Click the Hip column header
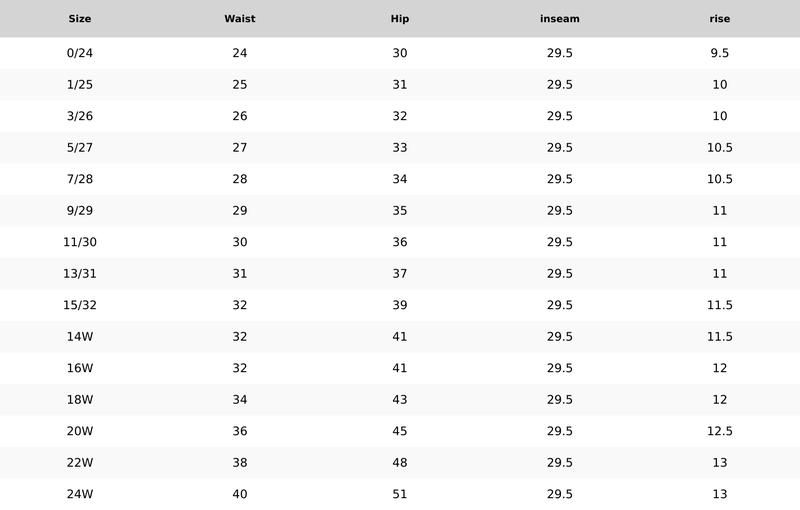This screenshot has height=510, width=800. click(x=399, y=19)
